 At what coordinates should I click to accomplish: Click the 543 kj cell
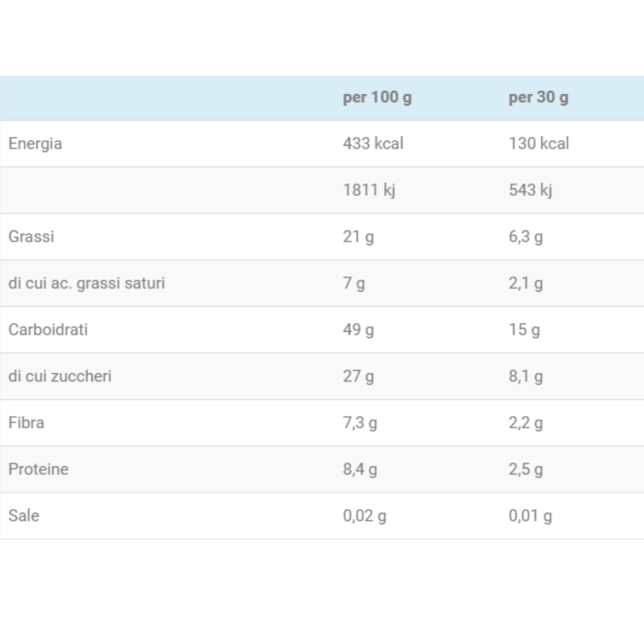pyautogui.click(x=530, y=190)
